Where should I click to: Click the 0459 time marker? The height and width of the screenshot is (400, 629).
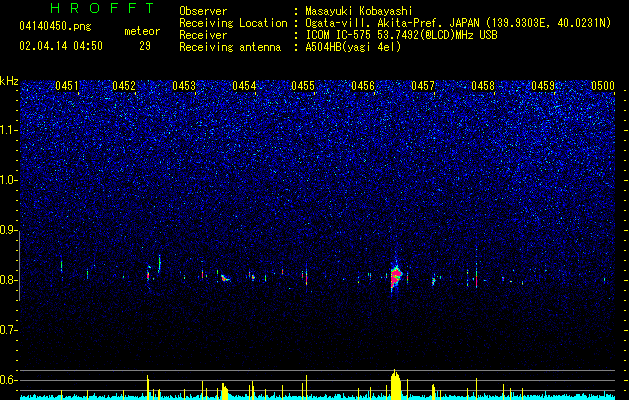543,86
